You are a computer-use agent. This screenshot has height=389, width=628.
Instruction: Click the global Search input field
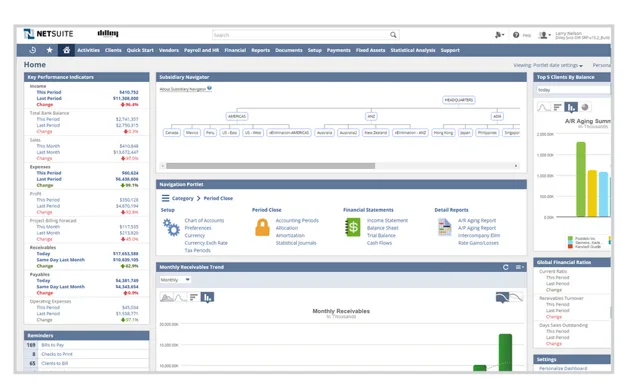click(302, 35)
